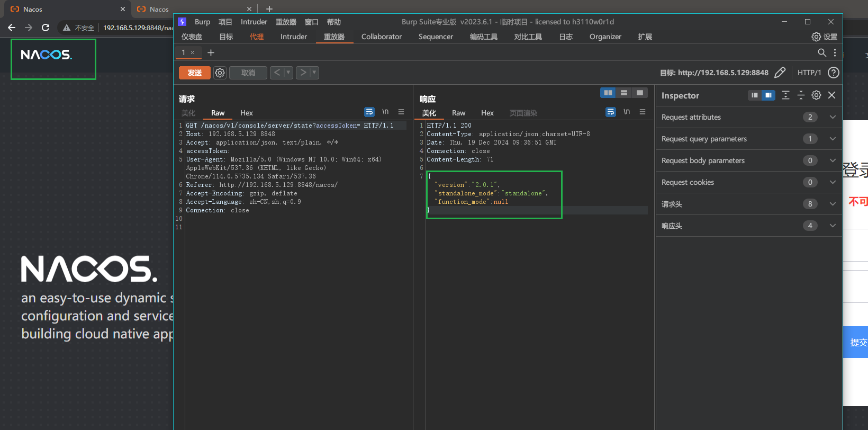Screen dimensions: 868x430
Task: Click GET request line in request editor
Action: pos(290,126)
